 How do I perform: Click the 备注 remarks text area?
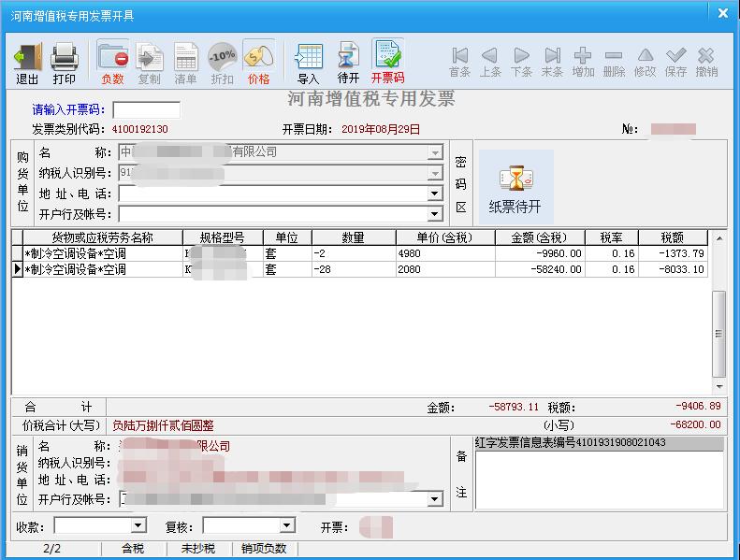point(599,481)
